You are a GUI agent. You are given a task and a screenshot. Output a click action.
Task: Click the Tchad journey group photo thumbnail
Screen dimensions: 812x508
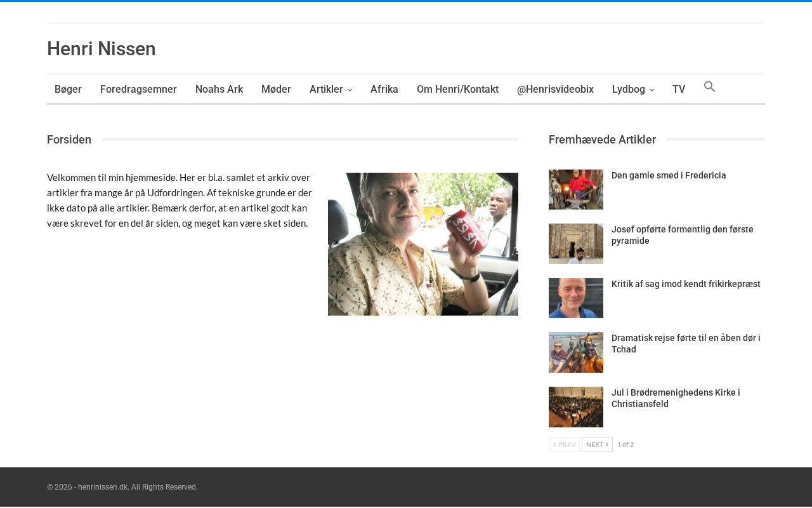(x=576, y=352)
